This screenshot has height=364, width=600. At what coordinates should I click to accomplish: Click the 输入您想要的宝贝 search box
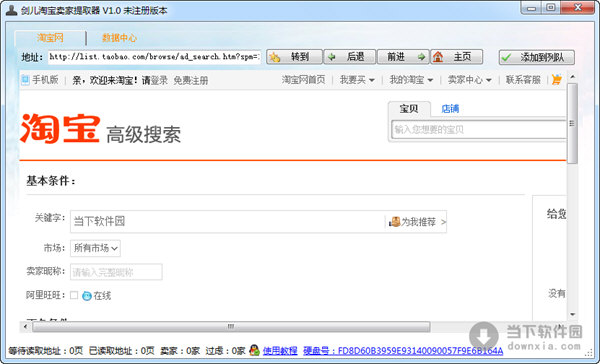click(479, 129)
